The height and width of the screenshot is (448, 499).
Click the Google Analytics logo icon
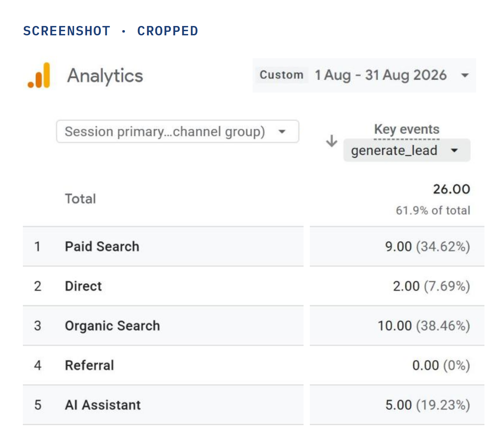39,76
